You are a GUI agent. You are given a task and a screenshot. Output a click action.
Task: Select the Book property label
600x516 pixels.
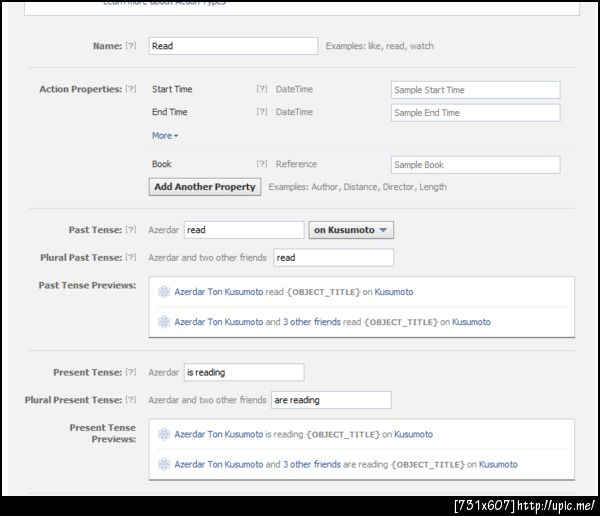click(x=161, y=164)
